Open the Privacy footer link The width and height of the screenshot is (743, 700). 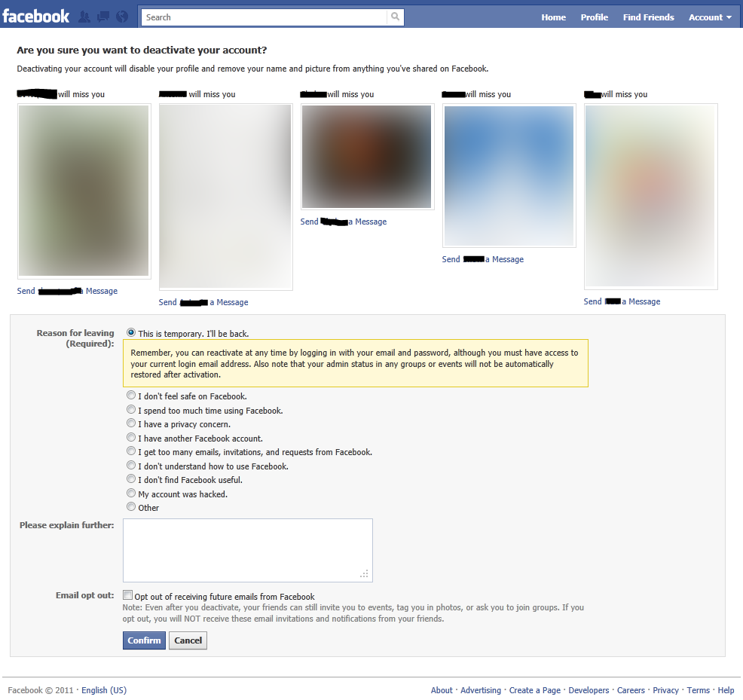click(665, 689)
